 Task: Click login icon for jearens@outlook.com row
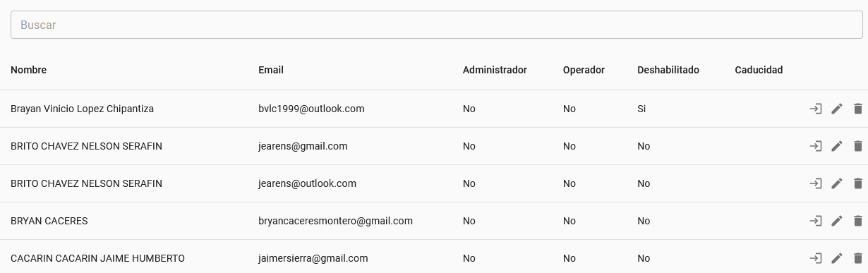[816, 183]
